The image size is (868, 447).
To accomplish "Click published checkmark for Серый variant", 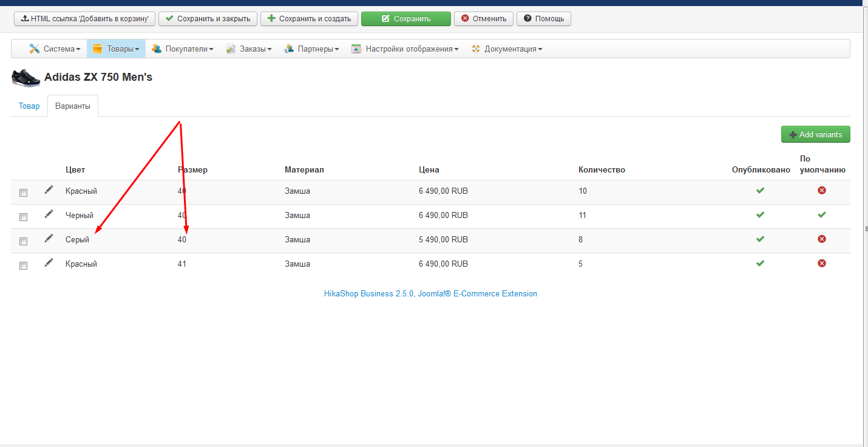I will point(760,239).
